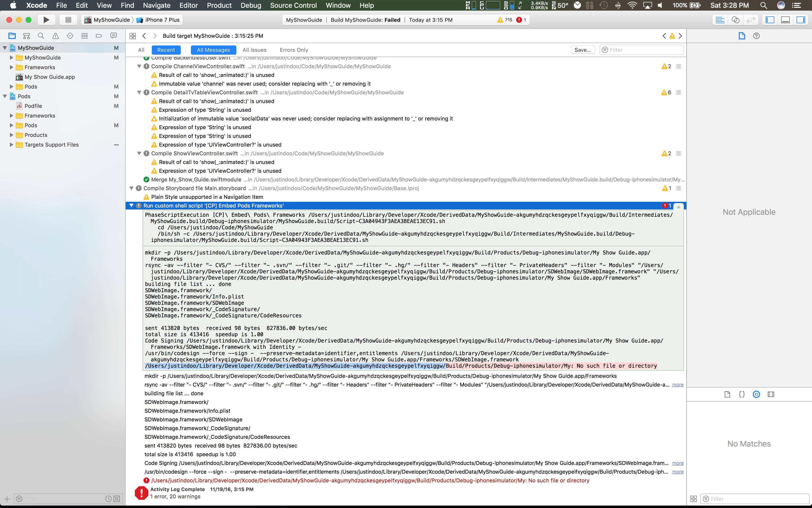Expand the Products folder

click(x=11, y=135)
